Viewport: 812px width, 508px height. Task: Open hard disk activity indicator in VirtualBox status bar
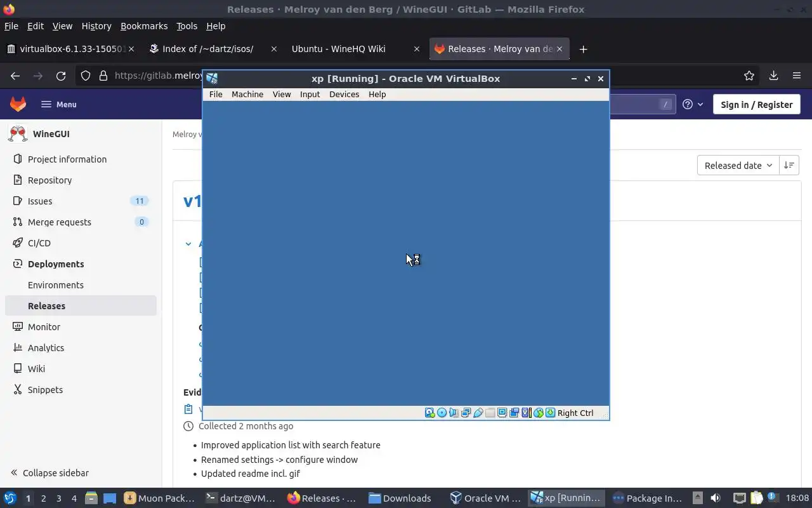pos(430,413)
